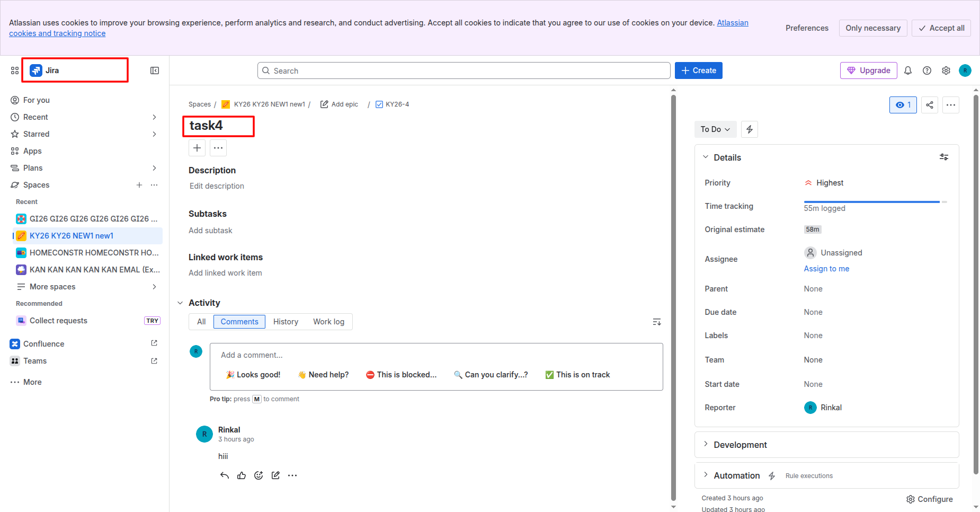This screenshot has width=980, height=512.
Task: Open Collect requests recommendation
Action: 87,321
